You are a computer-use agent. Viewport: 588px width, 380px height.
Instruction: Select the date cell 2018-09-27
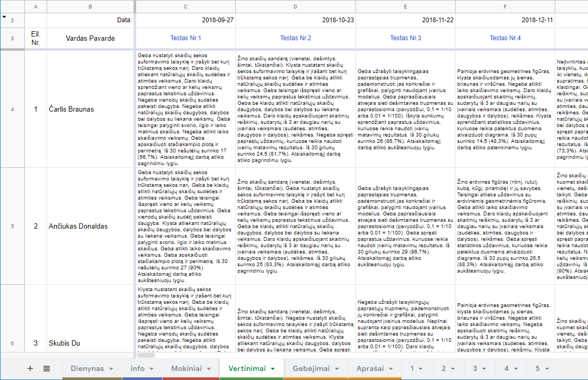[185, 20]
